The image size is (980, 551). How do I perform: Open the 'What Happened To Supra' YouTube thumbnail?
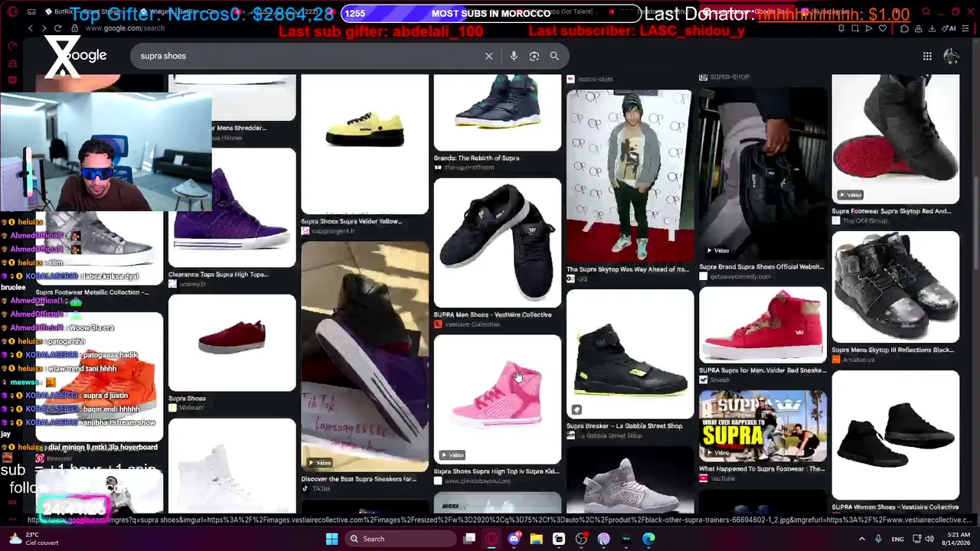pos(763,427)
